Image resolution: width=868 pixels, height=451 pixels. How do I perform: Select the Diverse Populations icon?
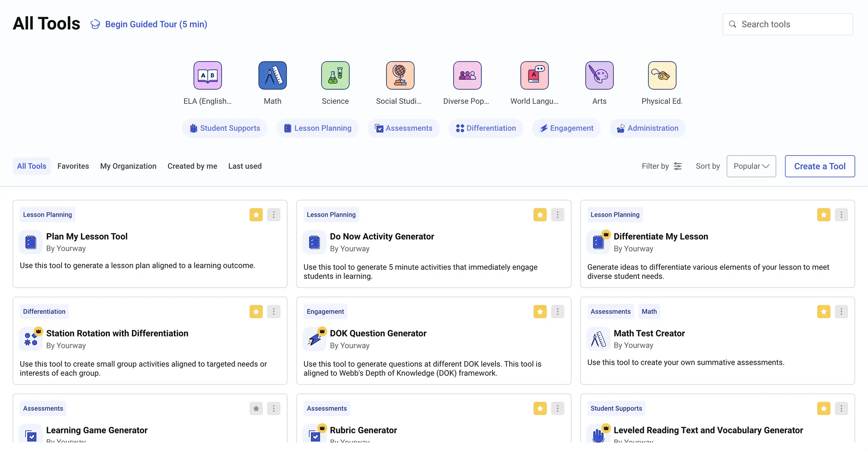pyautogui.click(x=467, y=76)
